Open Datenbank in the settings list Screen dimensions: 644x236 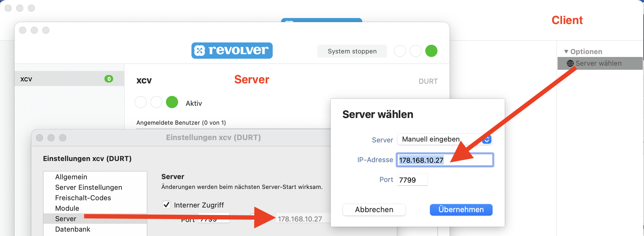point(73,229)
